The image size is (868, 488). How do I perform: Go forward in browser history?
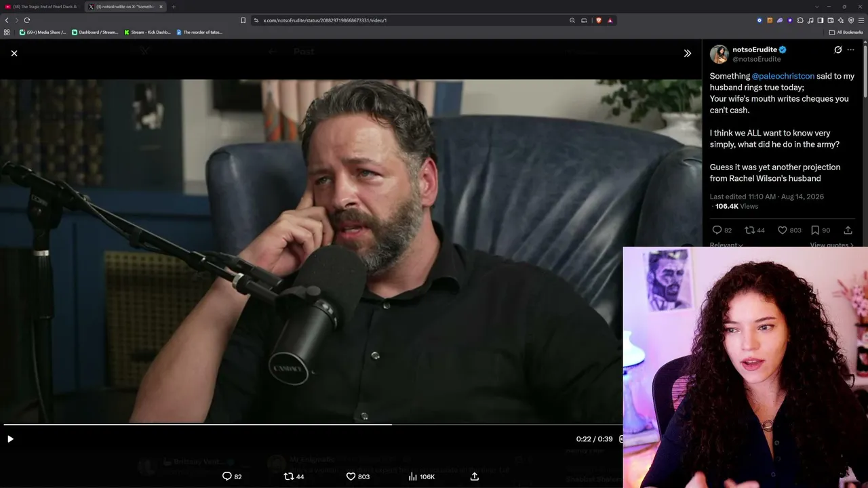tap(16, 20)
